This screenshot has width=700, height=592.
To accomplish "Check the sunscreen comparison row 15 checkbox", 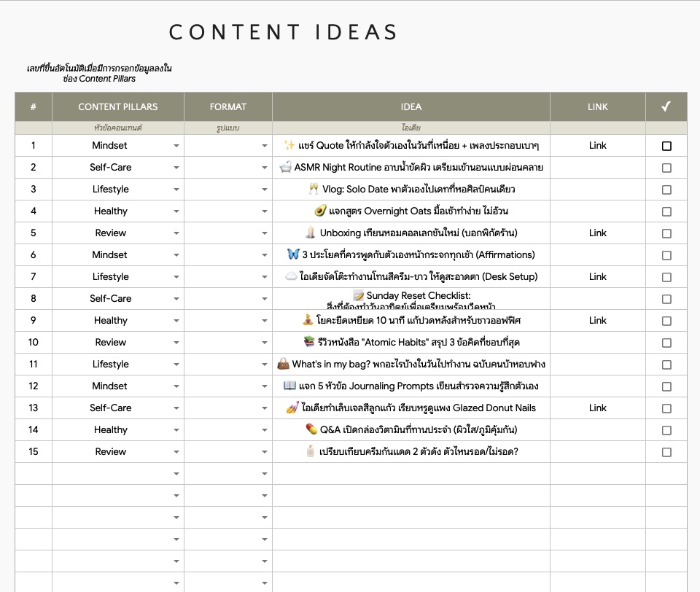I will tap(666, 452).
